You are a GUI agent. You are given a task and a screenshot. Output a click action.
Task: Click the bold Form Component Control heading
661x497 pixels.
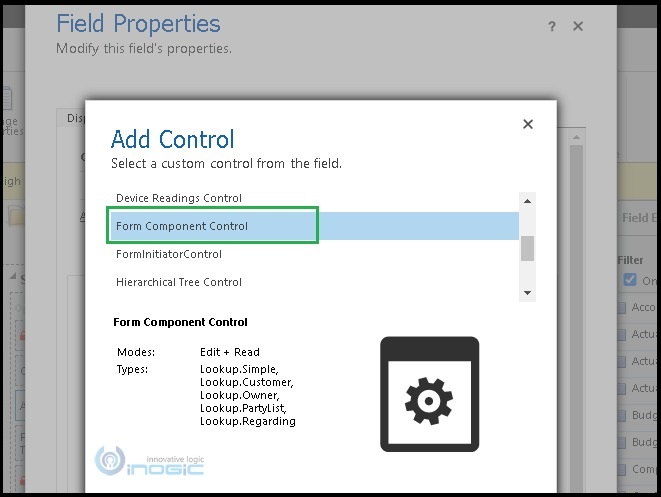181,322
